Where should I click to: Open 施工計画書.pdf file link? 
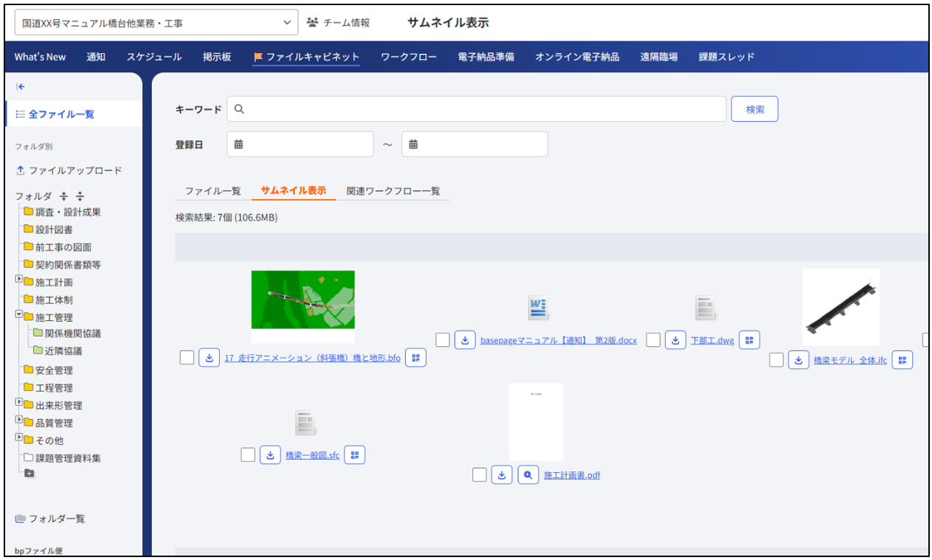[x=572, y=475]
